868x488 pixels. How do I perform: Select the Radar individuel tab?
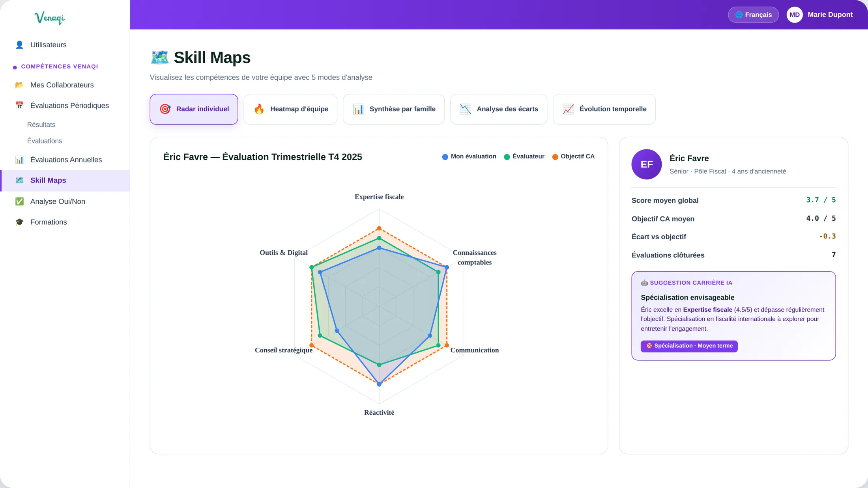(x=194, y=109)
